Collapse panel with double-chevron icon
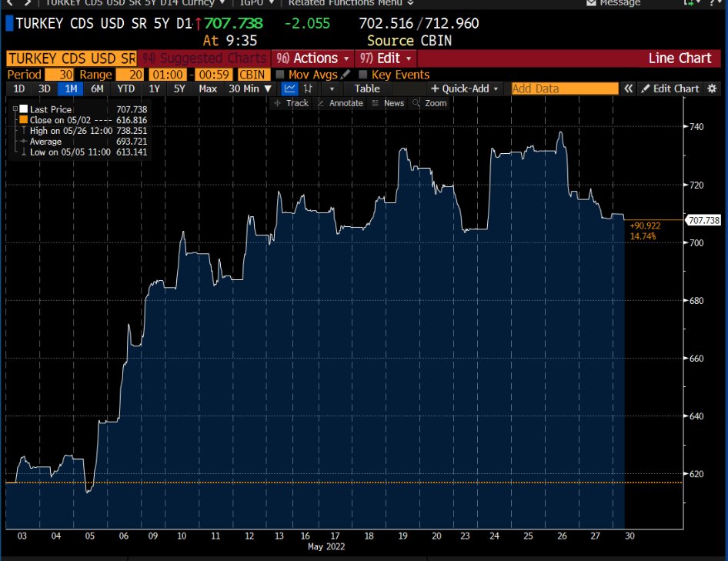This screenshot has width=728, height=561. coord(628,88)
